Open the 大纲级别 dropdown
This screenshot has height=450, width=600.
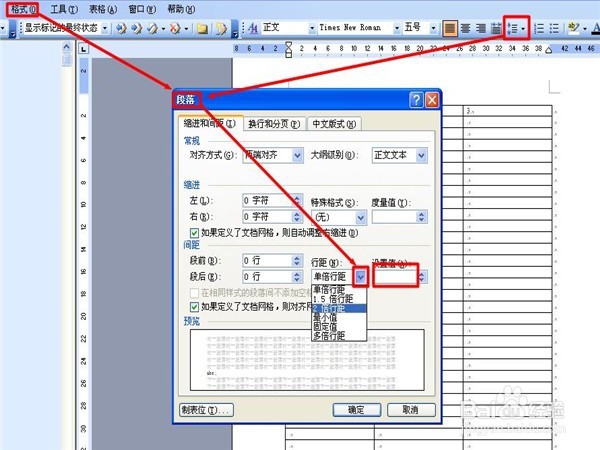tap(421, 155)
